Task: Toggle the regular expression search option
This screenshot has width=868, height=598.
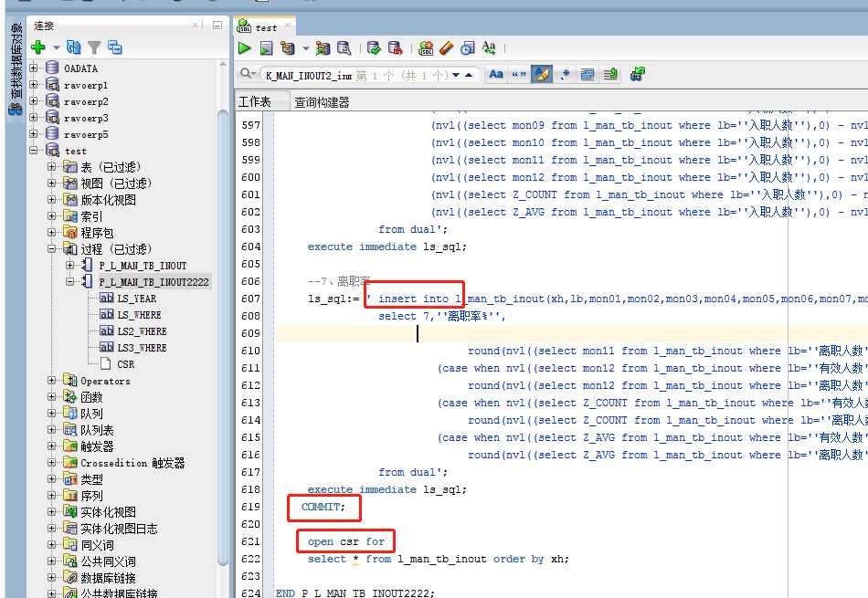Action: tap(565, 74)
